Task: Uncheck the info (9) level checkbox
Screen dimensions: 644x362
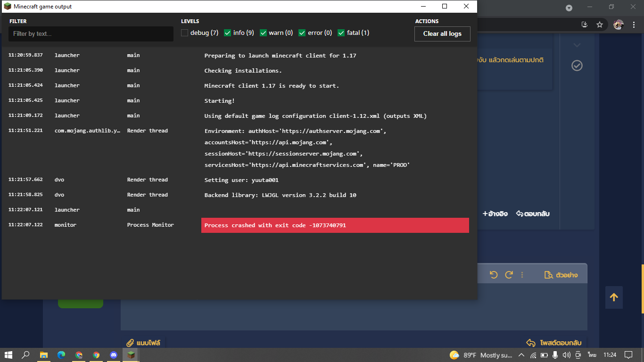Action: (228, 33)
